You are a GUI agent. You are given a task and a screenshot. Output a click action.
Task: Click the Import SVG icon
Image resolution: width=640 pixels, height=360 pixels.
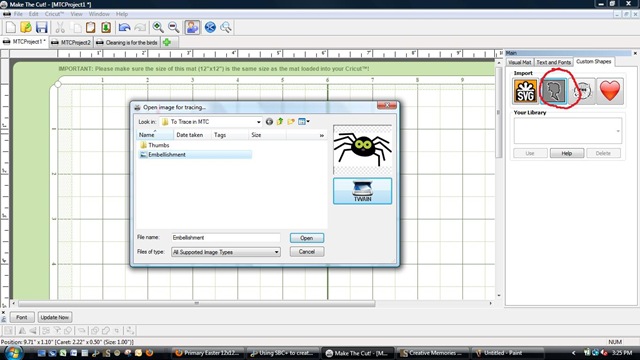click(525, 91)
